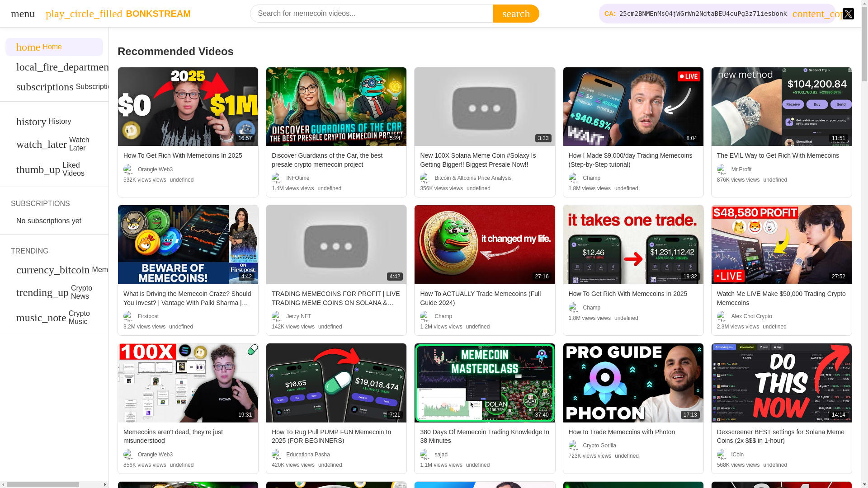Open title '380 Days Of Memecoin Trading Knowledge'
Screen dimensions: 868x488
[x=484, y=436]
